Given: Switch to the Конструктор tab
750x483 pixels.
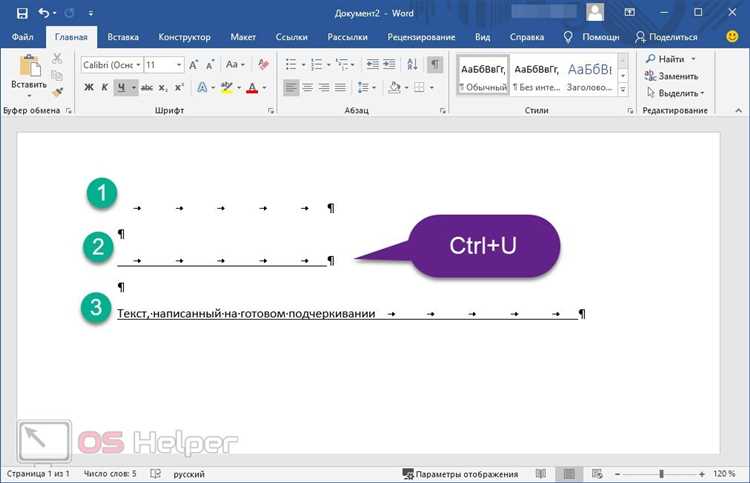Looking at the screenshot, I should (x=184, y=37).
